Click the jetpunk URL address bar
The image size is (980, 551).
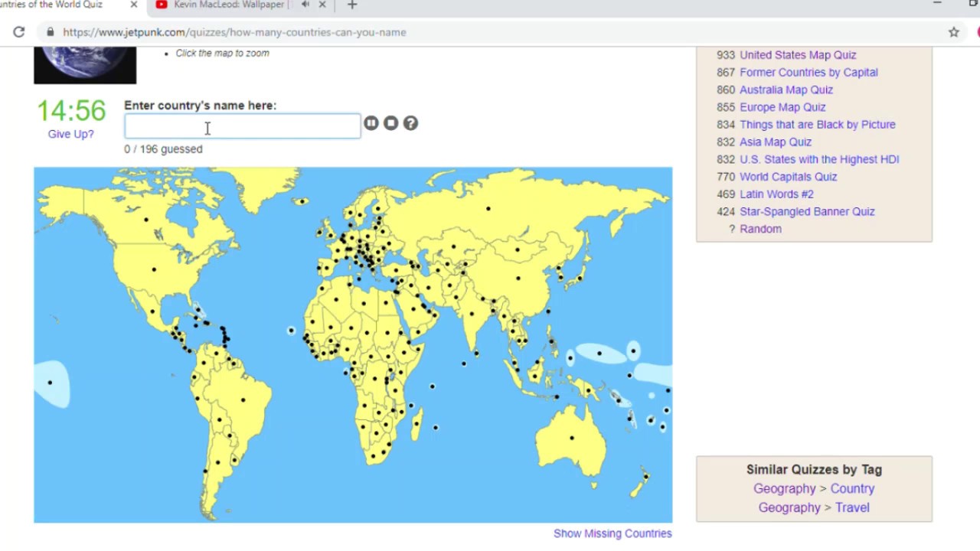[490, 32]
